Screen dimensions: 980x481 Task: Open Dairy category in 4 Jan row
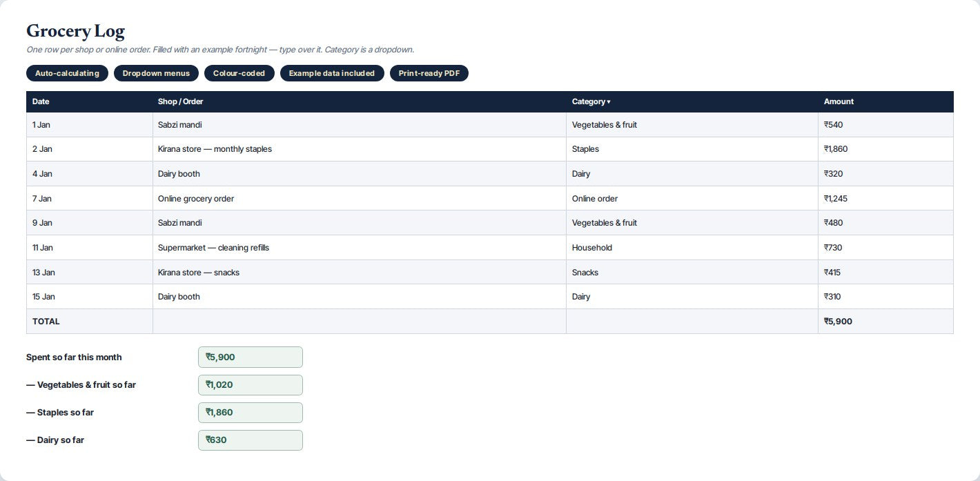(692, 174)
